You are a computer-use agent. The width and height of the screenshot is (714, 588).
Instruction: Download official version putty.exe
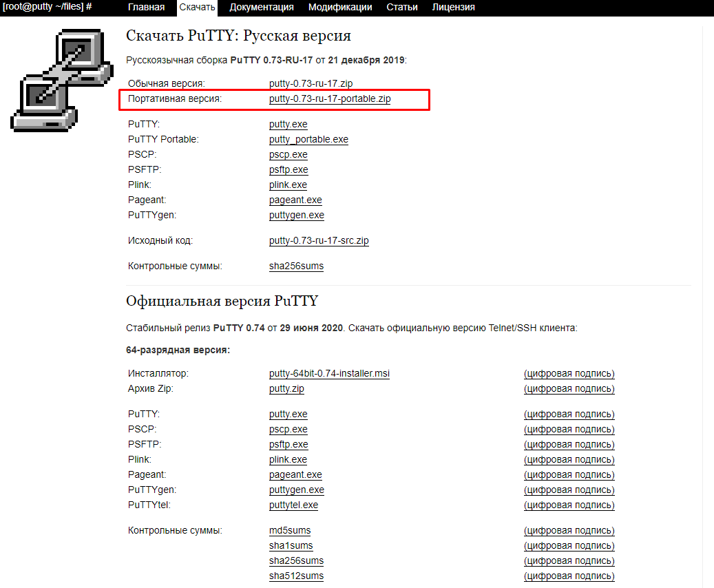[x=288, y=414]
